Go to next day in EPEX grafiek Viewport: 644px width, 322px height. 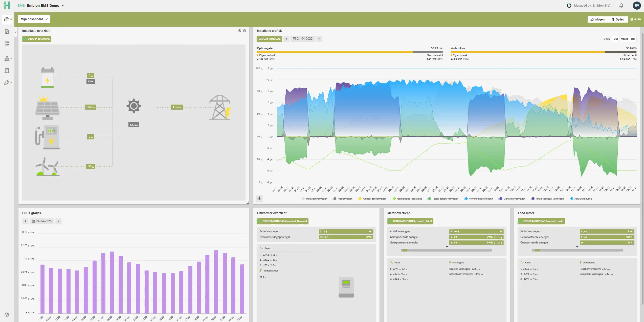pos(58,221)
